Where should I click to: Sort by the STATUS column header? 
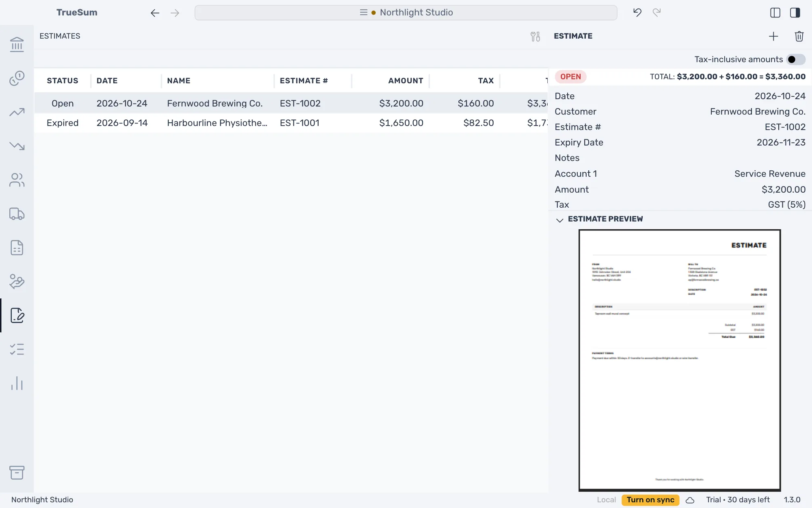pos(63,80)
